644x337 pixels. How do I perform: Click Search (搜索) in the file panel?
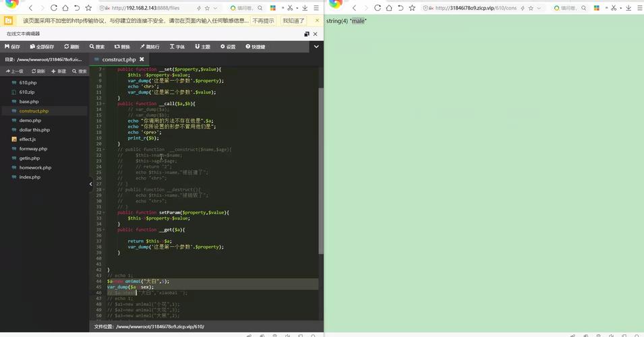pyautogui.click(x=80, y=71)
